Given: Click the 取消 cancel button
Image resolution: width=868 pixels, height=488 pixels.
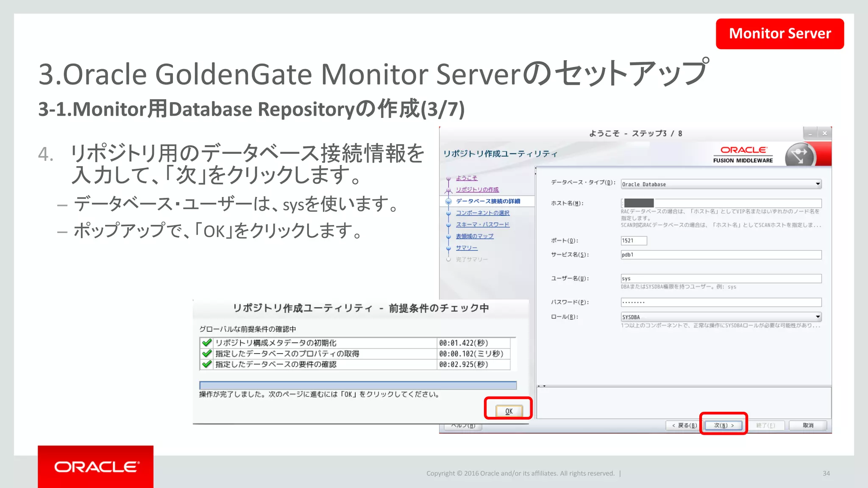Looking at the screenshot, I should pyautogui.click(x=808, y=425).
